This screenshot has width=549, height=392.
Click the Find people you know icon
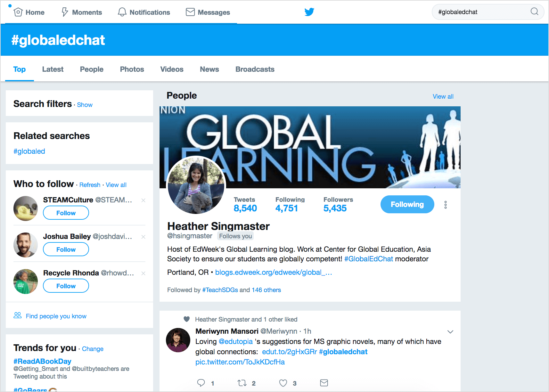(x=18, y=315)
